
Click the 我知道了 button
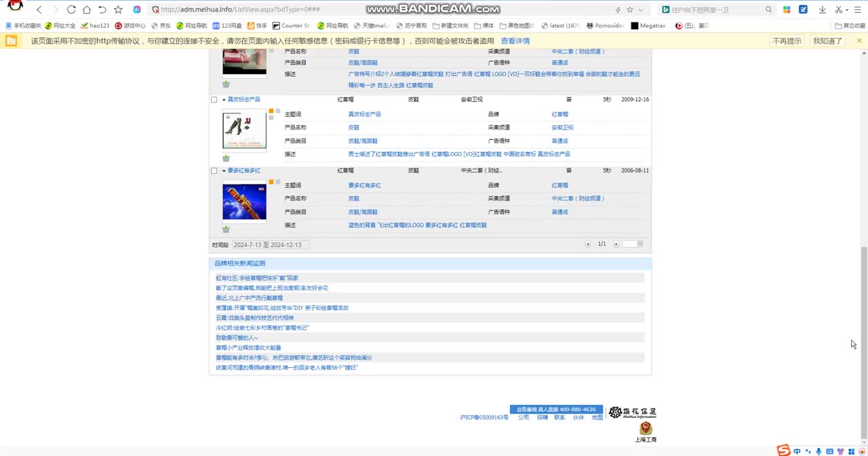[827, 41]
